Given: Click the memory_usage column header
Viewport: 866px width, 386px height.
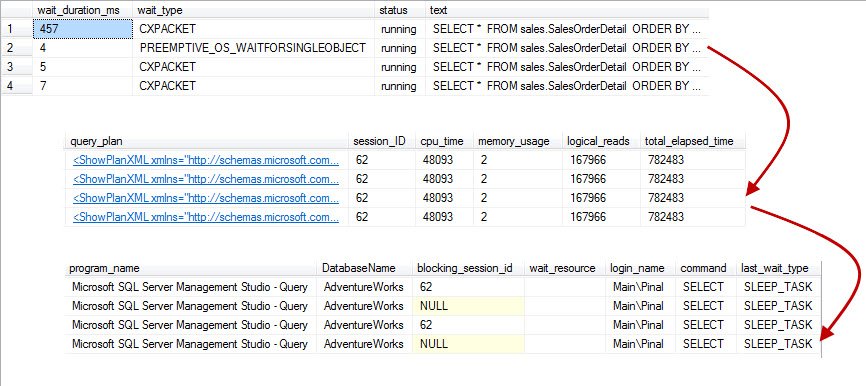Looking at the screenshot, I should [518, 141].
